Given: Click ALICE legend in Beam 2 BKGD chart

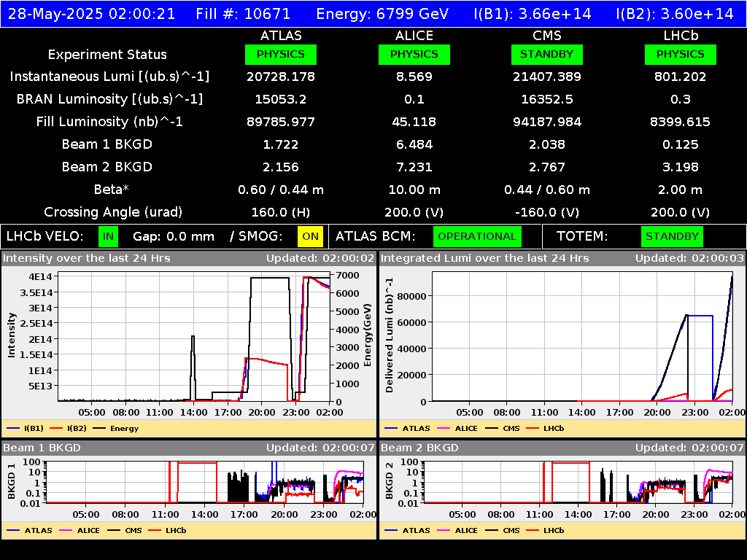Looking at the screenshot, I should [x=457, y=530].
